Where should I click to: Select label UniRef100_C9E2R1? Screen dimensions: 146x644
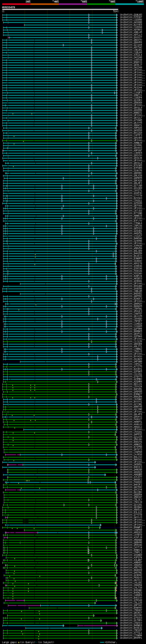[x=131, y=50]
